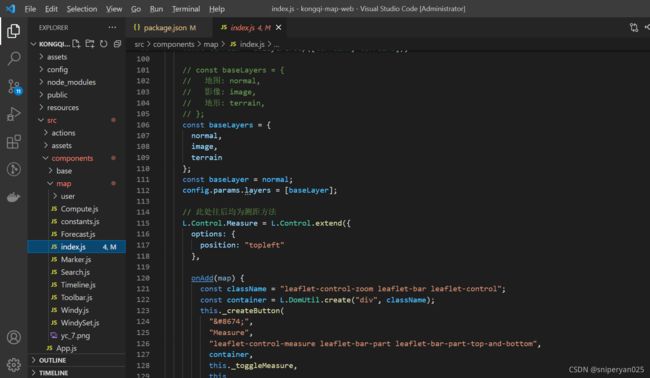Open Timeline.js in the explorer
650x378 pixels.
[78, 285]
